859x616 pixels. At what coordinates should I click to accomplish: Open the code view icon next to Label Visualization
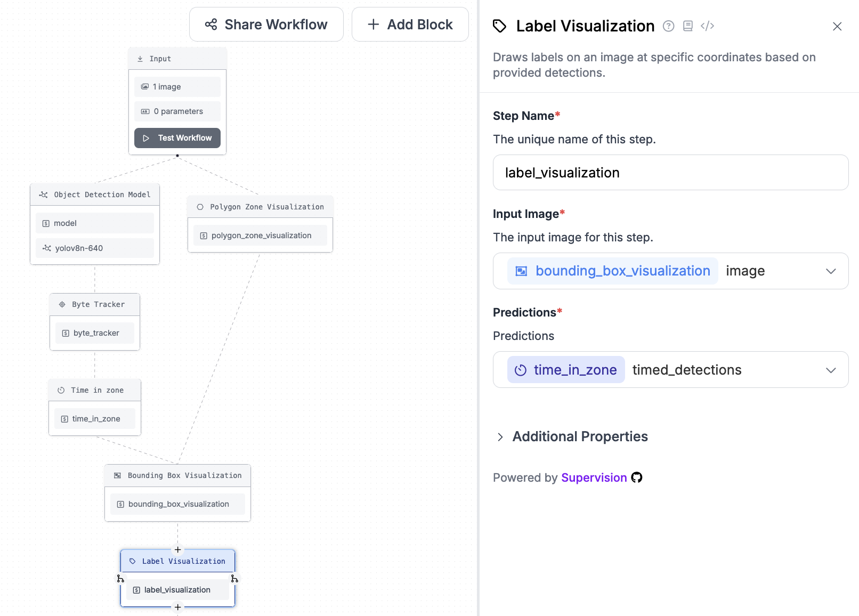point(707,26)
